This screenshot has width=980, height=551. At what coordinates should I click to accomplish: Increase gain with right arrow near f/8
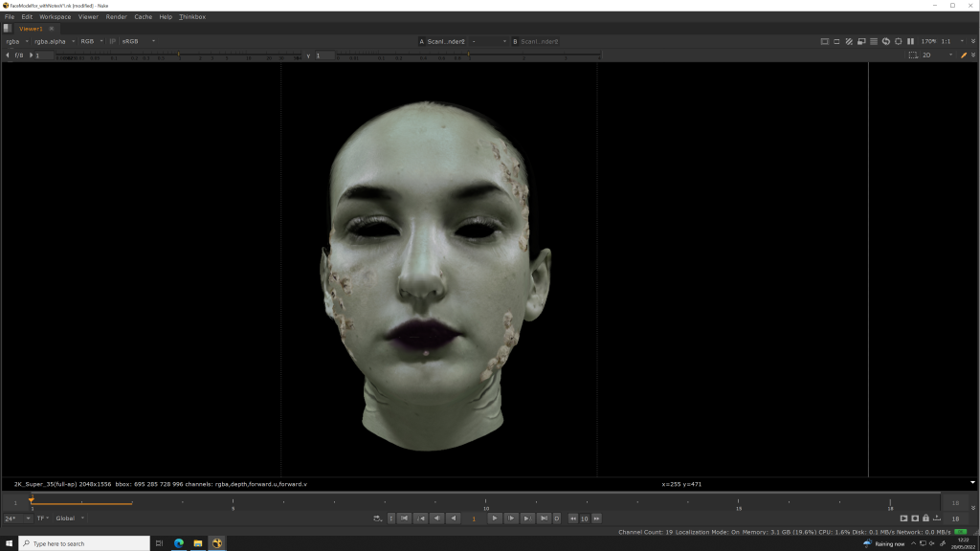tap(31, 55)
